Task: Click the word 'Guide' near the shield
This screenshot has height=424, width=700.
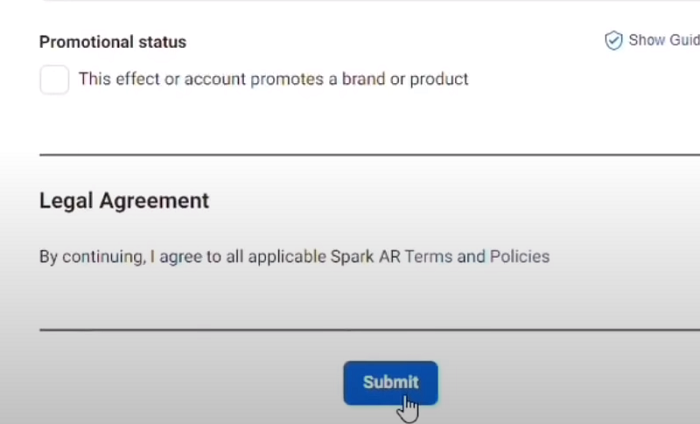Action: [682, 41]
